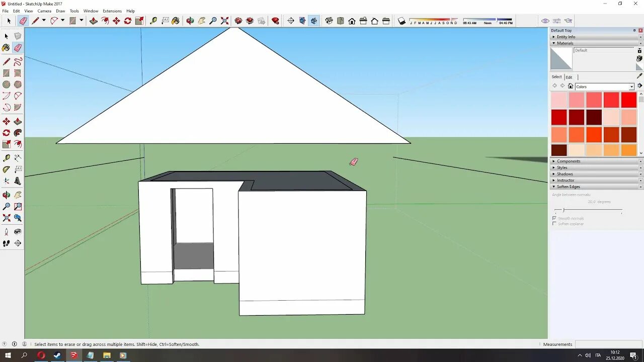This screenshot has width=644, height=362.
Task: Toggle the eye visibility icon in top toolbar
Action: tap(545, 21)
